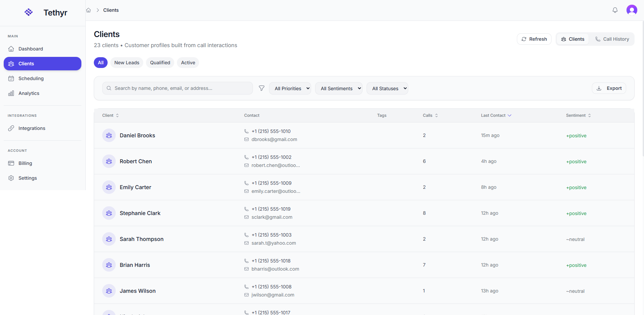Open Billing using the card icon

(x=11, y=163)
